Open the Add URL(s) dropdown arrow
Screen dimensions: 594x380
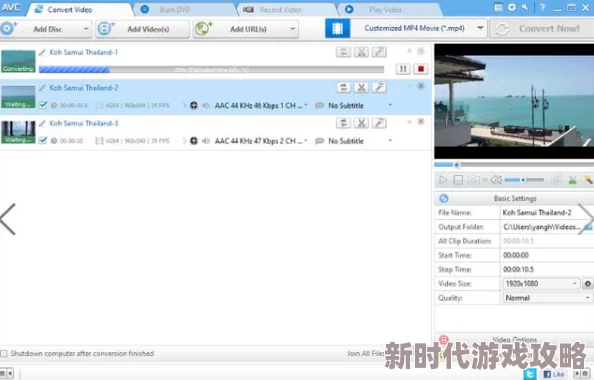[292, 29]
